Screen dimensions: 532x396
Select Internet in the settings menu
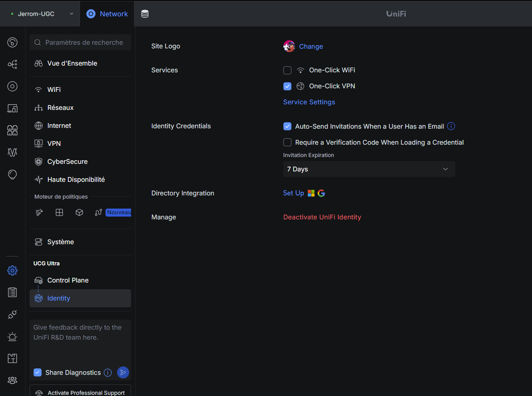pos(80,125)
